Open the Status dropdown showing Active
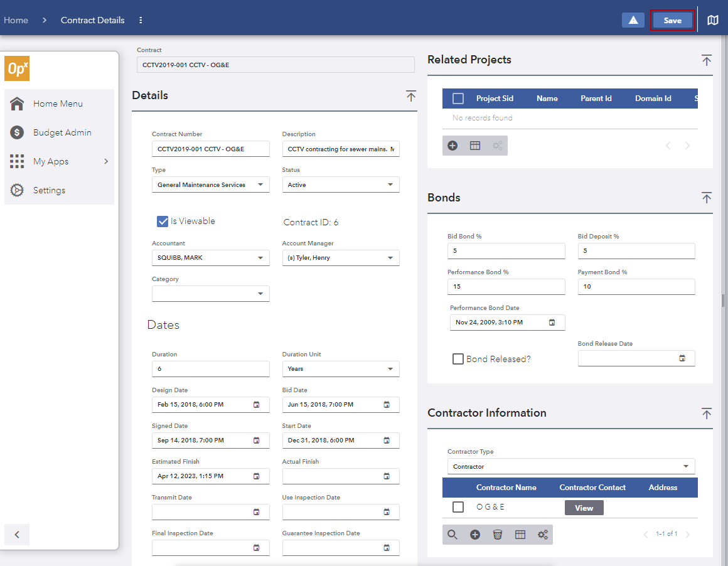Screen dimensions: 728x566 pyautogui.click(x=340, y=185)
